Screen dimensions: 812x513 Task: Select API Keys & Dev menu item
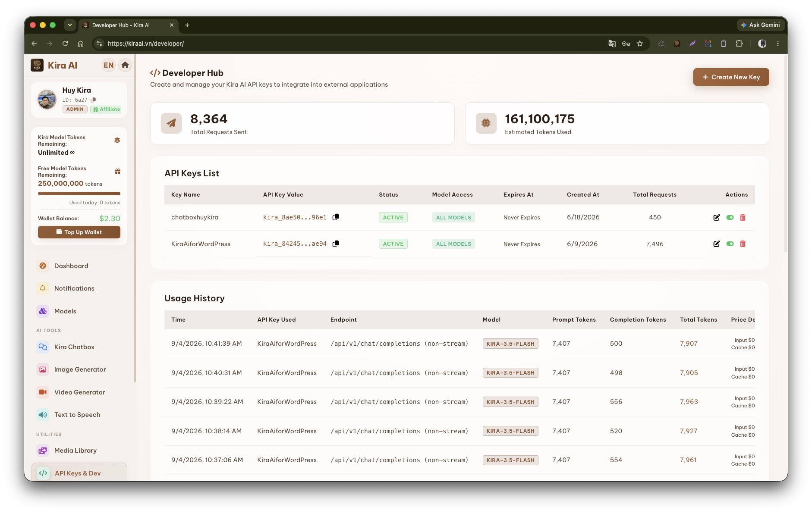tap(79, 473)
